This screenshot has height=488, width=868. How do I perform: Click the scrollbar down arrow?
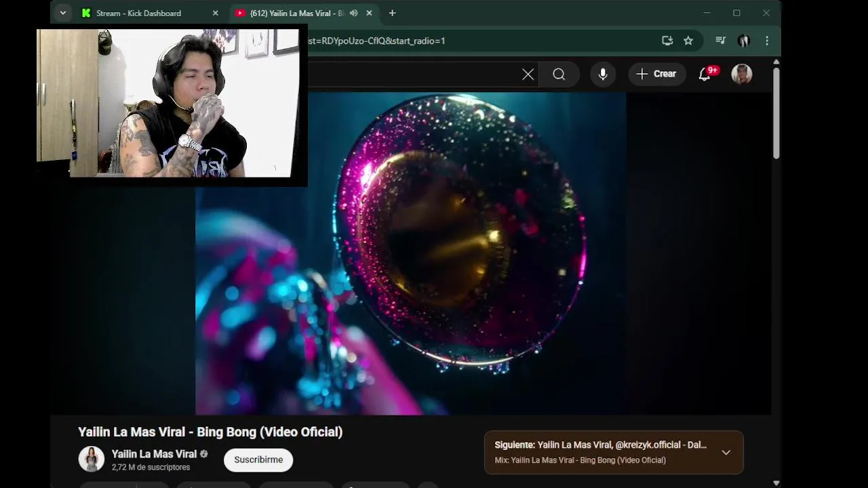[x=776, y=483]
